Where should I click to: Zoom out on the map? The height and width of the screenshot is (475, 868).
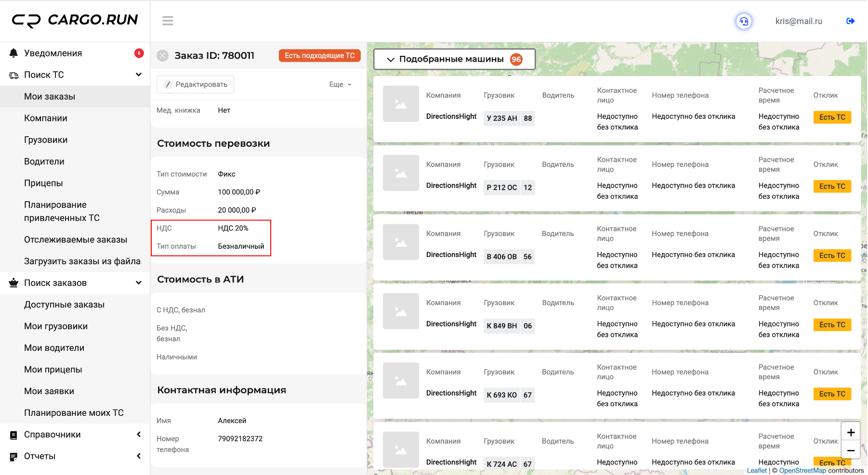[x=851, y=450]
